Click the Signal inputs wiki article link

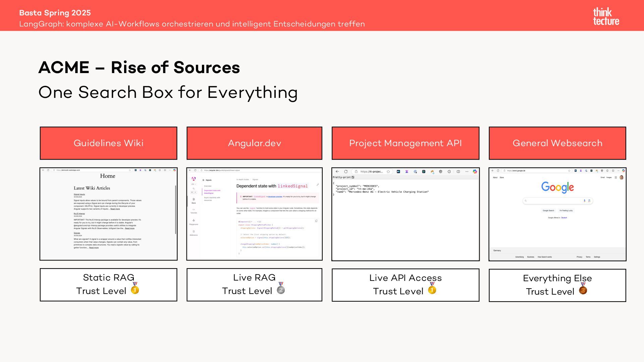click(x=79, y=194)
